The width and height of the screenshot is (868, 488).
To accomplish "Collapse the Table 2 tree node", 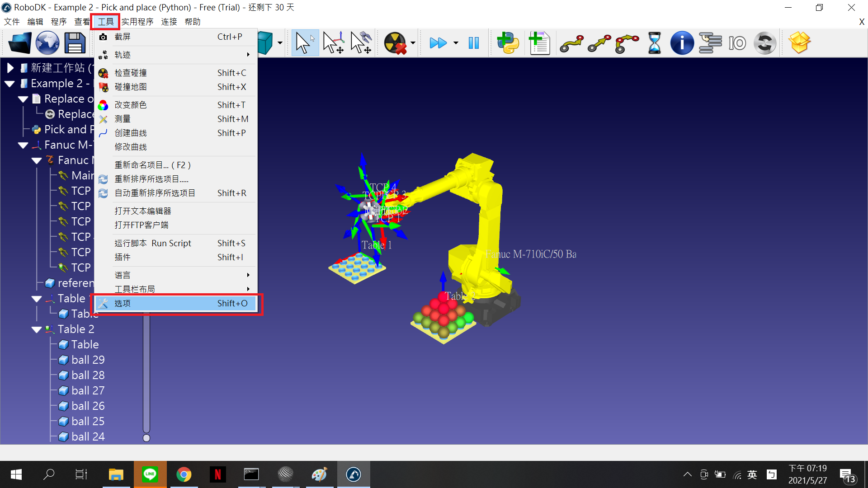I will (37, 329).
